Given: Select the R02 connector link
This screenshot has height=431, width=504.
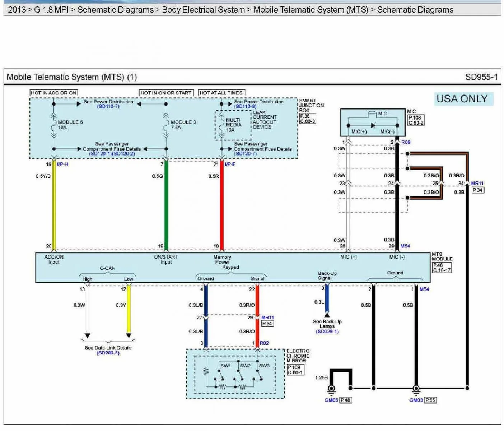Looking at the screenshot, I should point(264,343).
